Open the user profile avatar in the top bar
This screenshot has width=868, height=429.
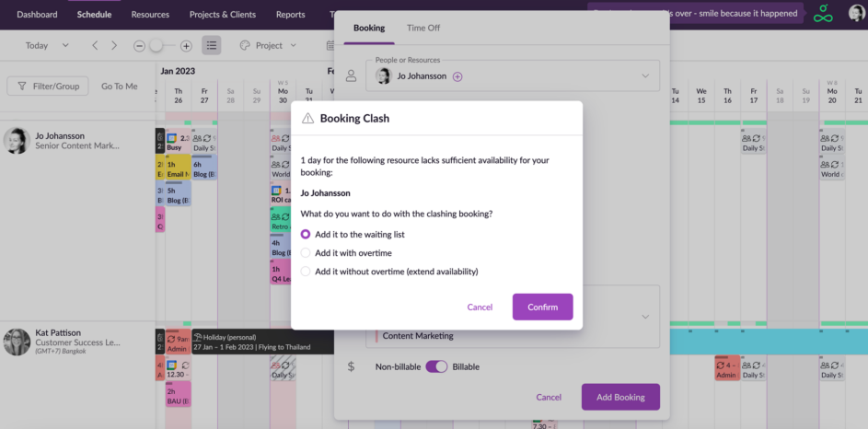pos(856,13)
